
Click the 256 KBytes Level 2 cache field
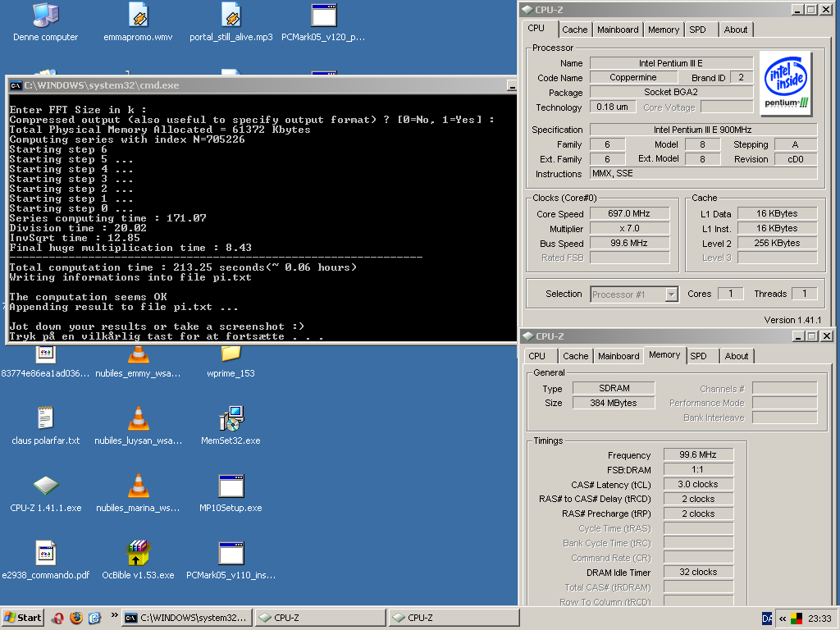(778, 243)
